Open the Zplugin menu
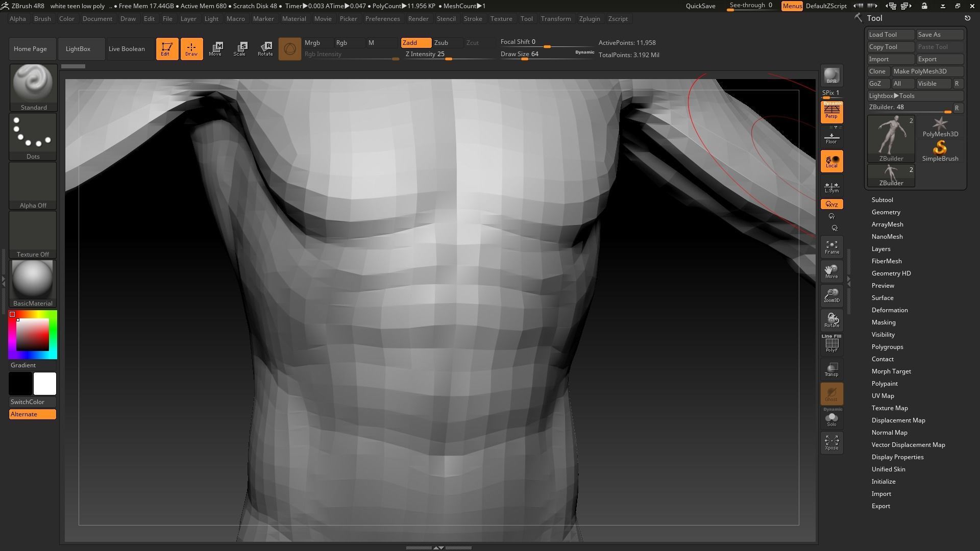Screen dimensions: 980x551 pos(589,19)
